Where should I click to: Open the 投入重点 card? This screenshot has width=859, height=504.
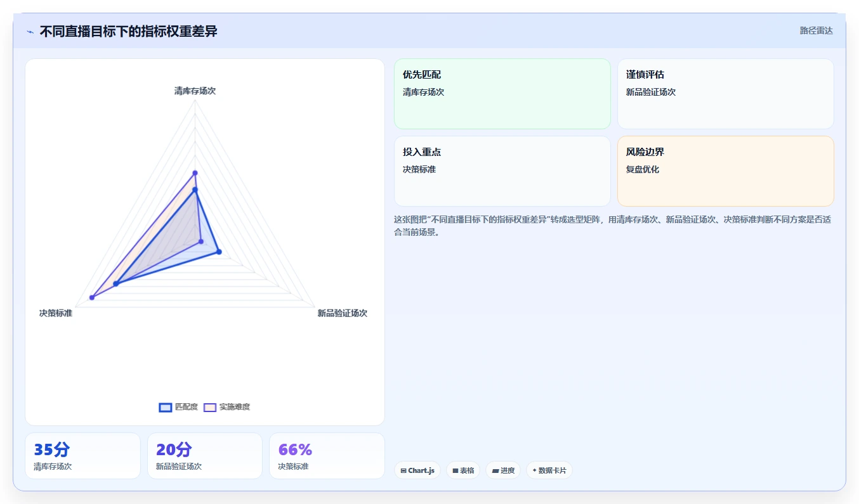502,171
